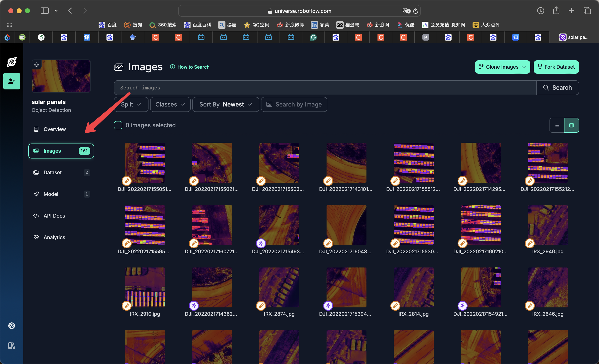This screenshot has height=364, width=599.
Task: Reload page using address bar refresh icon
Action: 416,11
